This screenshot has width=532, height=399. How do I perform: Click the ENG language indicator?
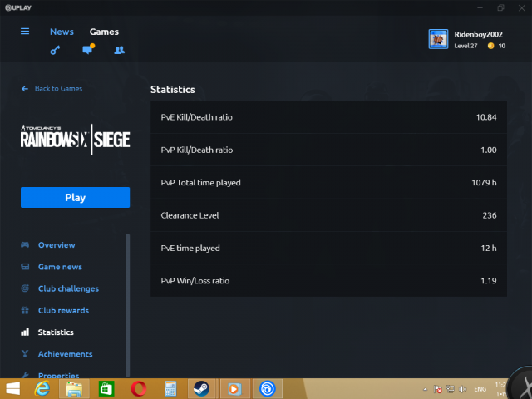[480, 389]
